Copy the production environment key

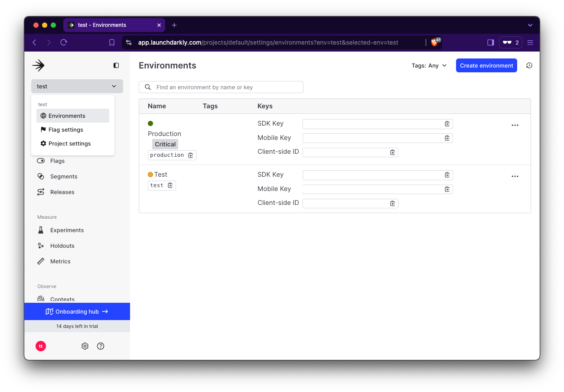tap(190, 155)
